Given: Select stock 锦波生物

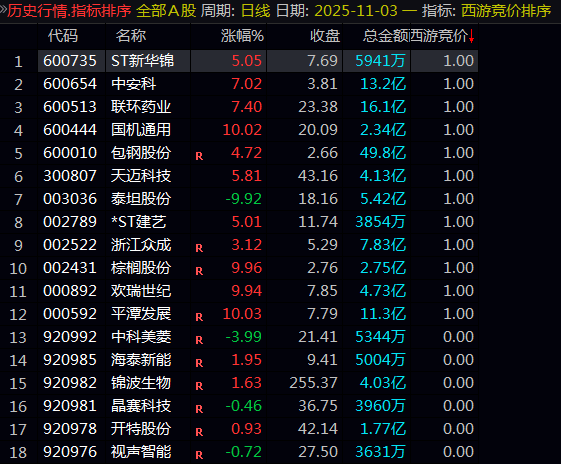Looking at the screenshot, I should pos(141,383).
